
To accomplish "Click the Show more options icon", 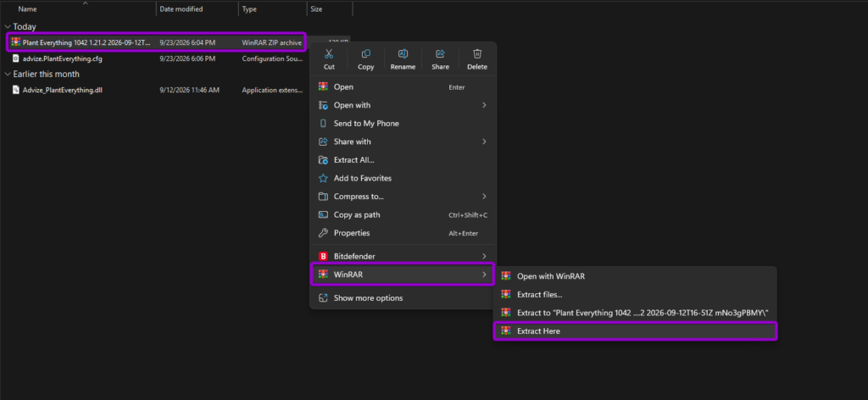I will [x=323, y=297].
